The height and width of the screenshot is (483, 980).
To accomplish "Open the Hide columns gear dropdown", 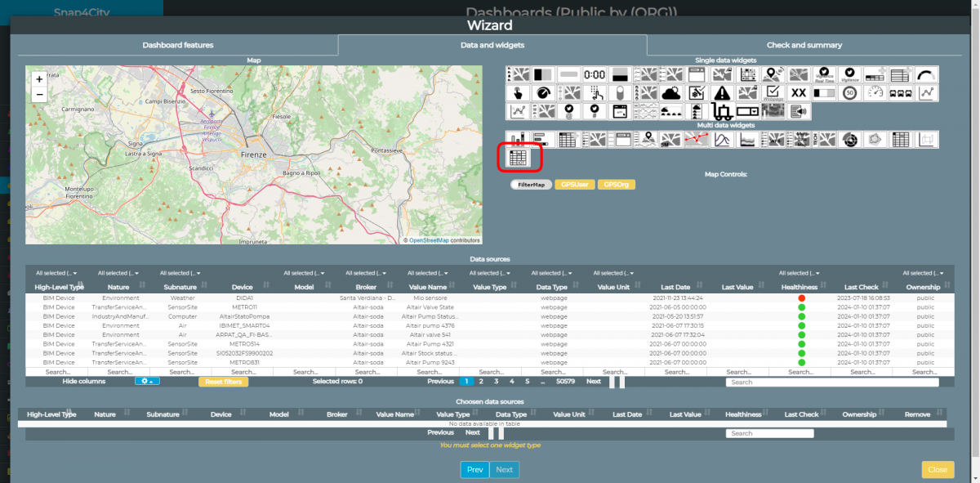I will 147,382.
